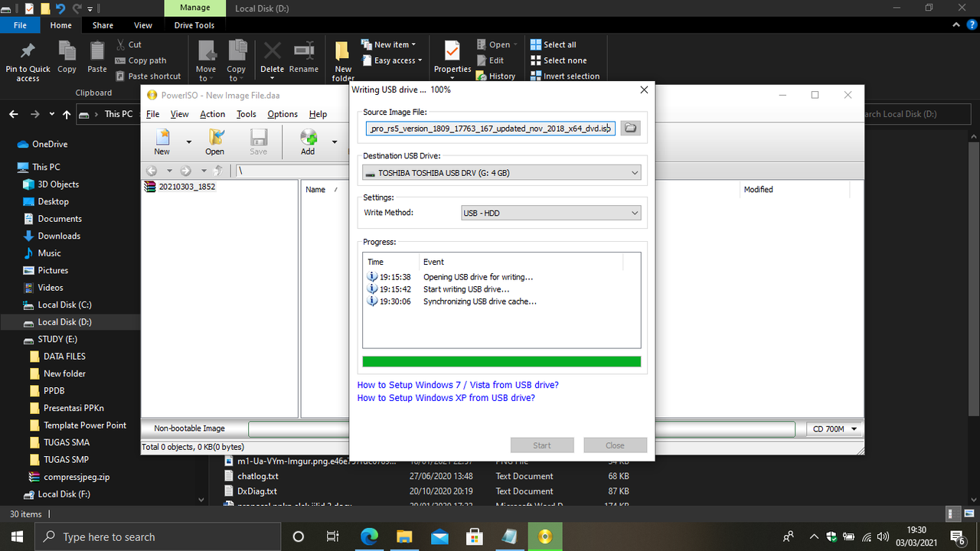Image resolution: width=980 pixels, height=551 pixels.
Task: Click Explorer Paste ribbon icon
Action: coord(97,57)
